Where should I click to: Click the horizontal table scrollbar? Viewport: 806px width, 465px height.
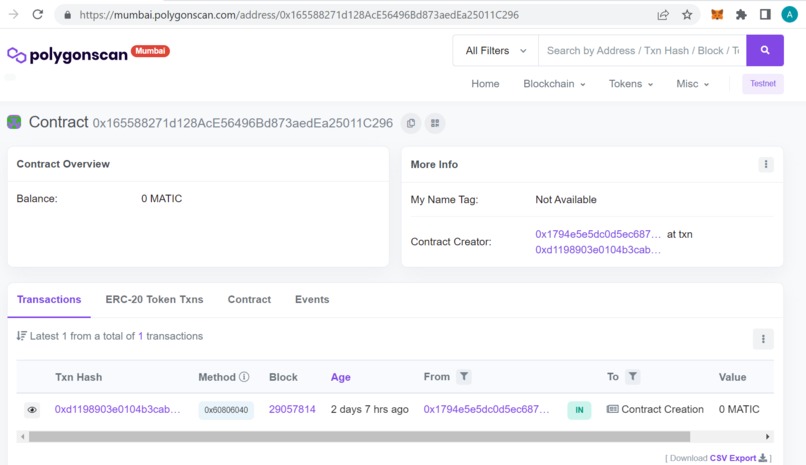[x=359, y=437]
